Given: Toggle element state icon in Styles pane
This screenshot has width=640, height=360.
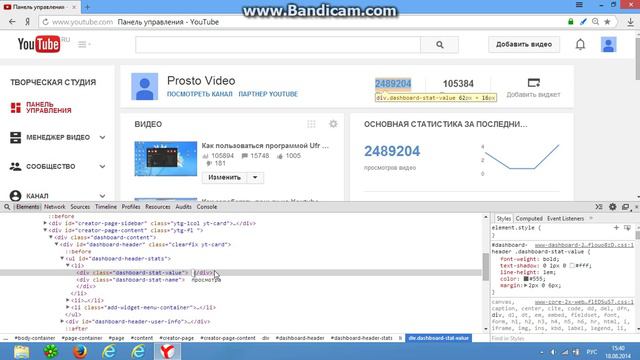Looking at the screenshot, I should 627,227.
